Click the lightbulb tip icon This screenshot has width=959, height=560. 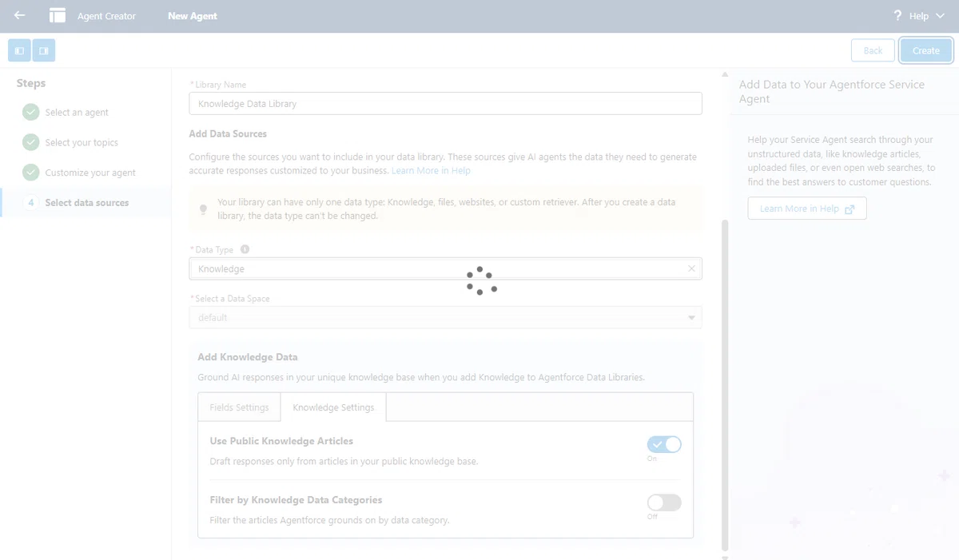click(203, 209)
